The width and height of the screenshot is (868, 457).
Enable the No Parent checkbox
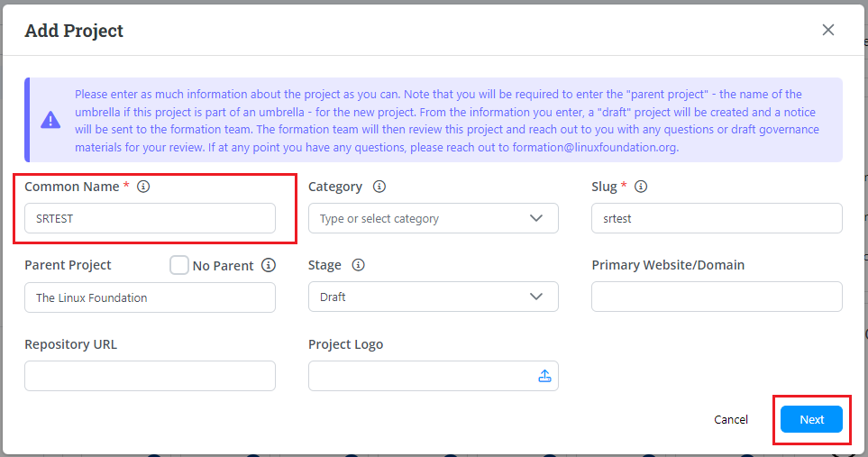click(x=179, y=265)
